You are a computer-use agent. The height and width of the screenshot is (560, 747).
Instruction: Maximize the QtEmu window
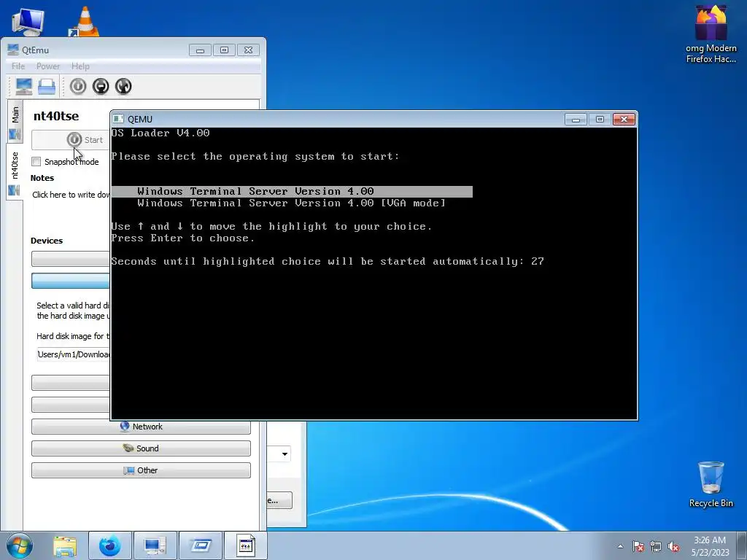click(x=225, y=50)
